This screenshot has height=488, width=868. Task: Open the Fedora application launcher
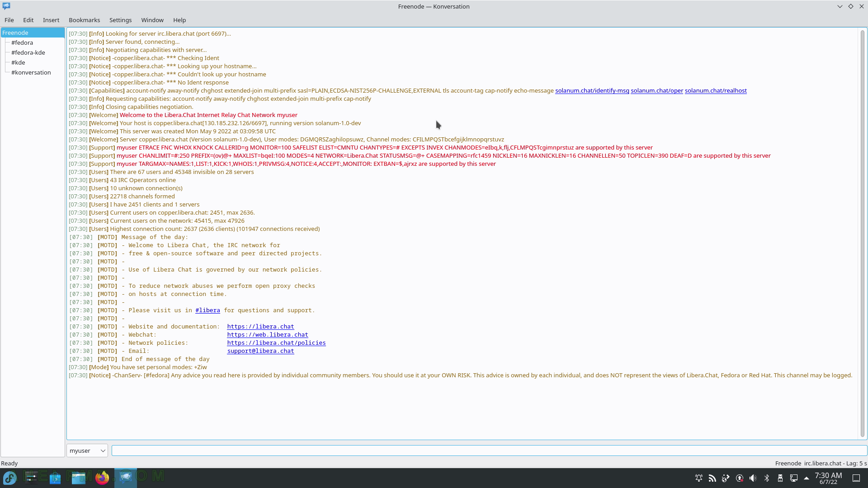pos(10,478)
